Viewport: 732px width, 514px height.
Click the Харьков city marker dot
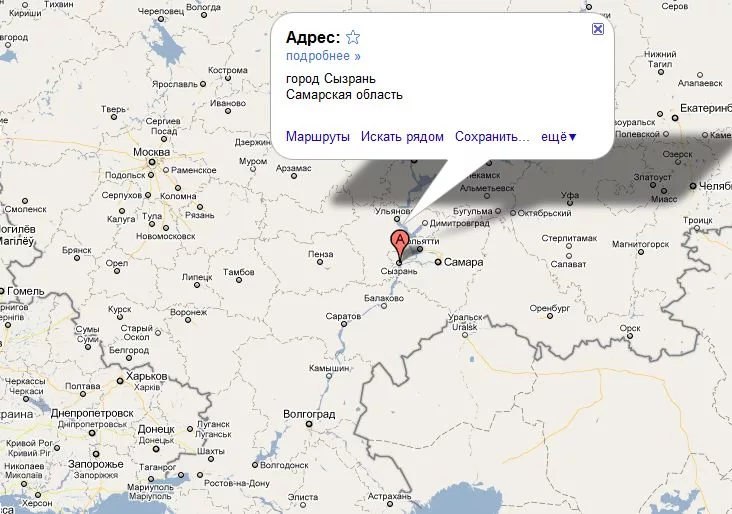(x=120, y=381)
